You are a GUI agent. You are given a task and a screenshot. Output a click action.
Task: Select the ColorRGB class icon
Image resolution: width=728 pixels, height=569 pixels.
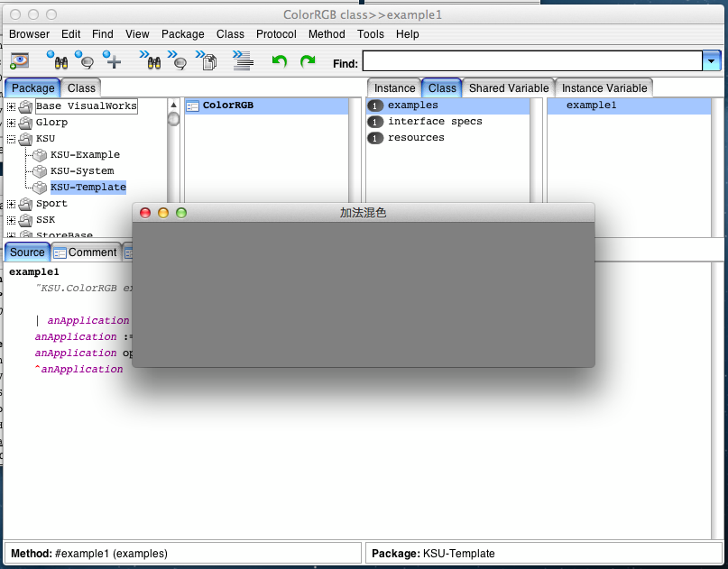coord(192,106)
